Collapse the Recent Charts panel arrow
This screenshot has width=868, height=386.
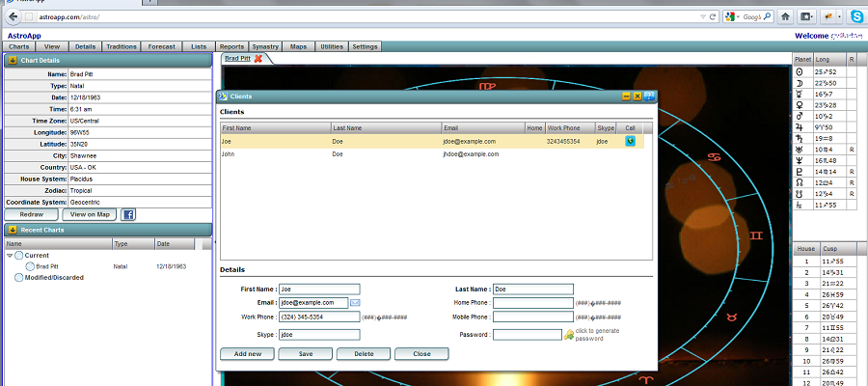pos(12,230)
